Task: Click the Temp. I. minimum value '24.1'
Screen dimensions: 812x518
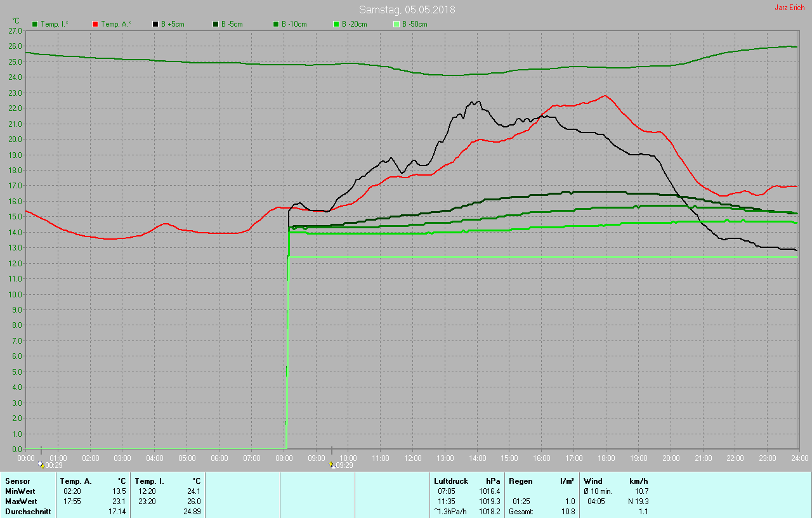Action: tap(193, 491)
